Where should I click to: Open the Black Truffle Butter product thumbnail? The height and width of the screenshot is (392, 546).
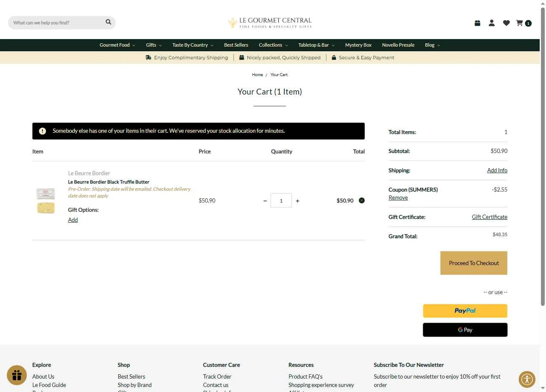click(x=45, y=201)
